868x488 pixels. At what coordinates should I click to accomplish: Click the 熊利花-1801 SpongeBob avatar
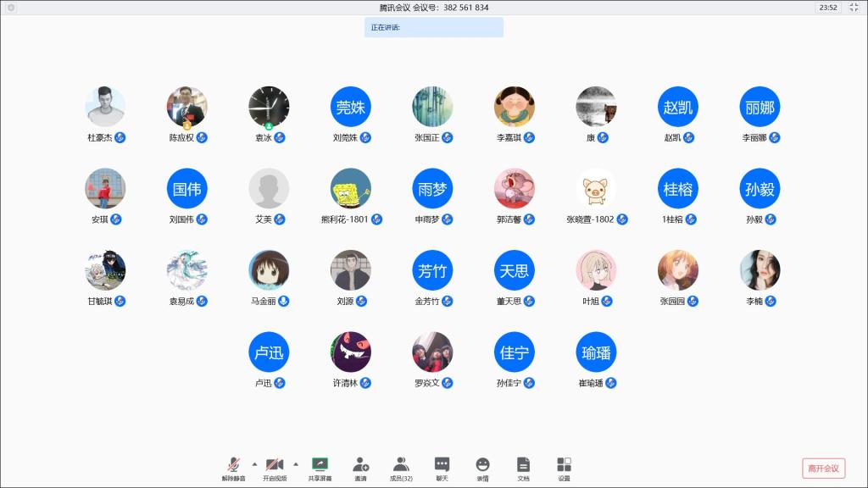pyautogui.click(x=350, y=188)
